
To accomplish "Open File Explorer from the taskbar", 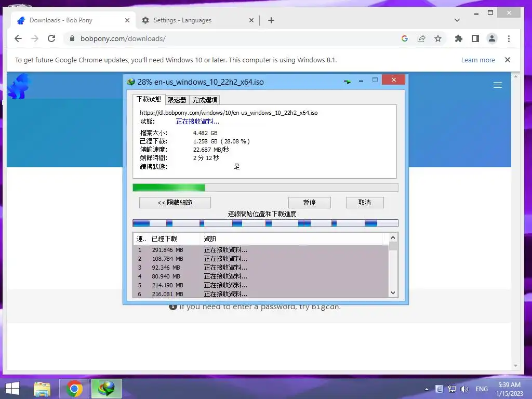I will point(42,389).
